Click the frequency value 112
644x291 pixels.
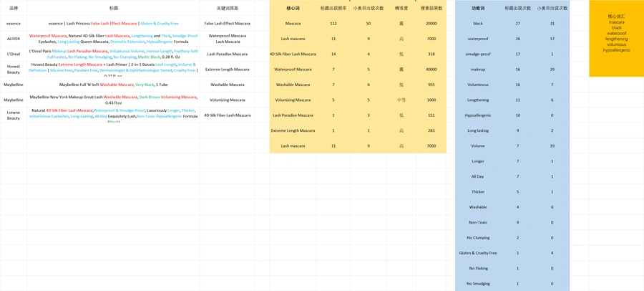click(x=333, y=24)
